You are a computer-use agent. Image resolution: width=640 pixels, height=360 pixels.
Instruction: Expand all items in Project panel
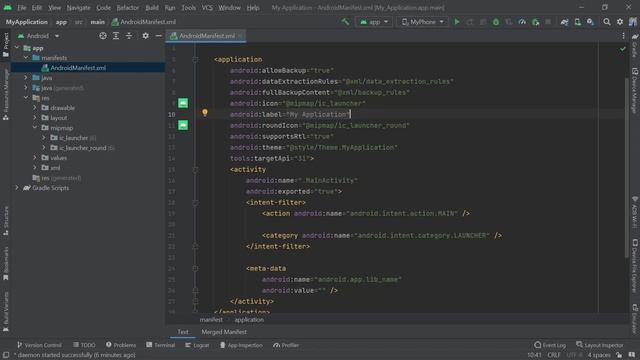coord(116,36)
